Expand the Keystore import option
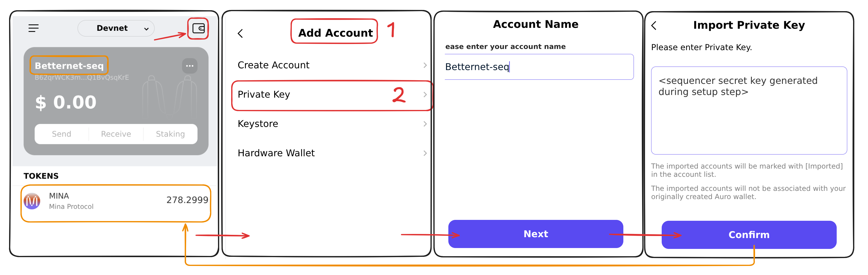 (x=258, y=123)
